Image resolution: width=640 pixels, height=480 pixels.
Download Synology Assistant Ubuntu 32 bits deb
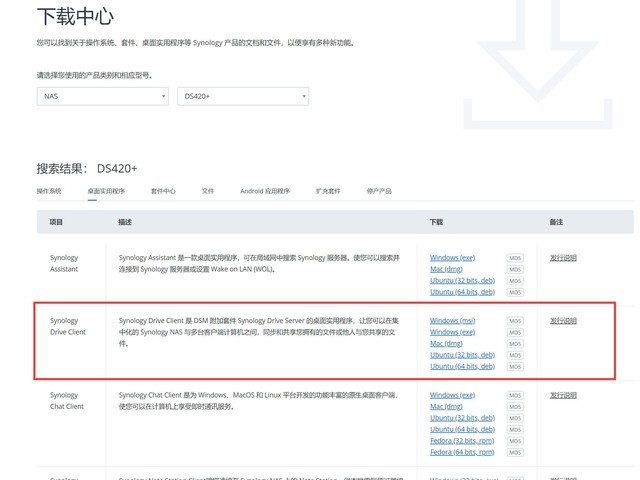(x=462, y=281)
